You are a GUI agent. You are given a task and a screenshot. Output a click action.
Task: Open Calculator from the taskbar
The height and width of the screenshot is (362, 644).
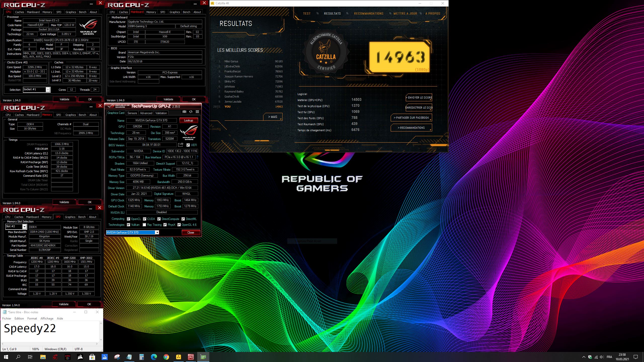point(141,357)
